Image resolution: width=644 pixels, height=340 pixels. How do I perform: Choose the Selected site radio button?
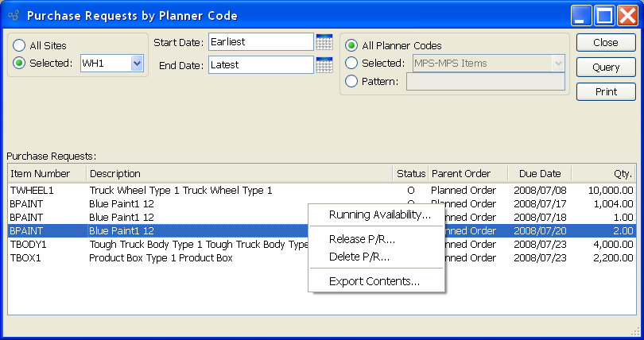click(20, 64)
